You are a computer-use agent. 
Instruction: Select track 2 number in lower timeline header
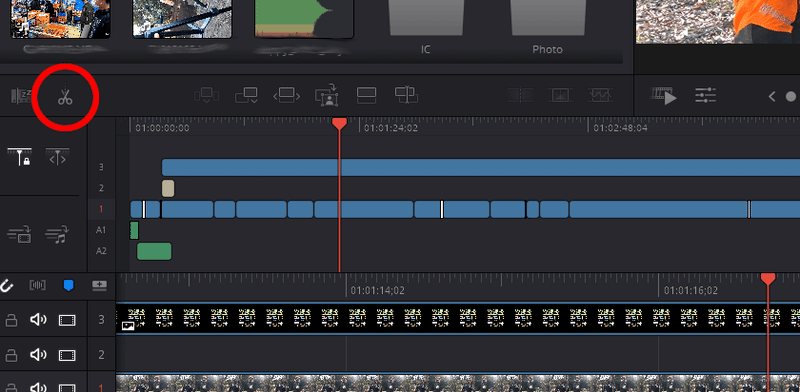coord(101,355)
